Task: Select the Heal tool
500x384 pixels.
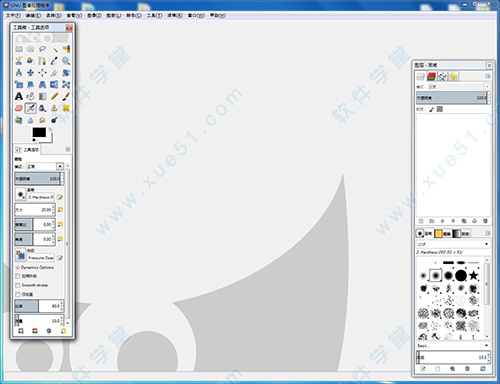Action: 66,108
